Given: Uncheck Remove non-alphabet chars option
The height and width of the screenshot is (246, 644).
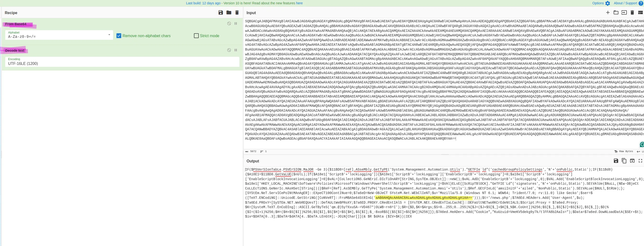Looking at the screenshot, I should pyautogui.click(x=119, y=36).
